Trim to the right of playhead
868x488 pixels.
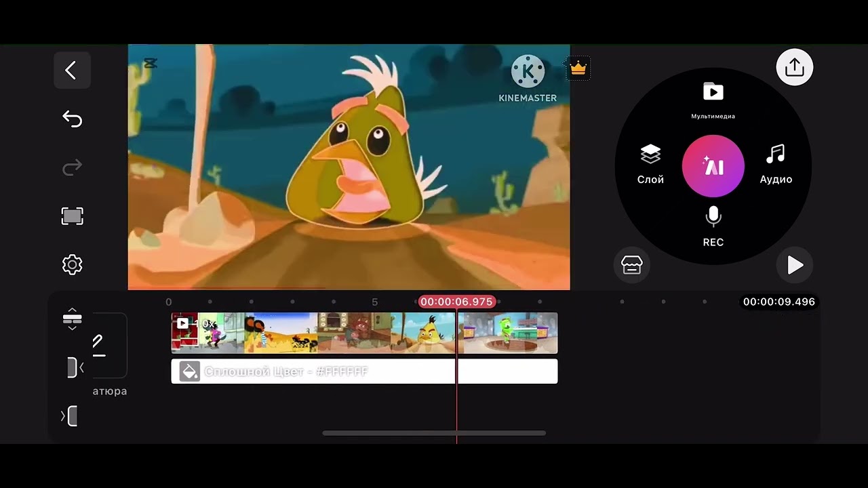tap(70, 415)
